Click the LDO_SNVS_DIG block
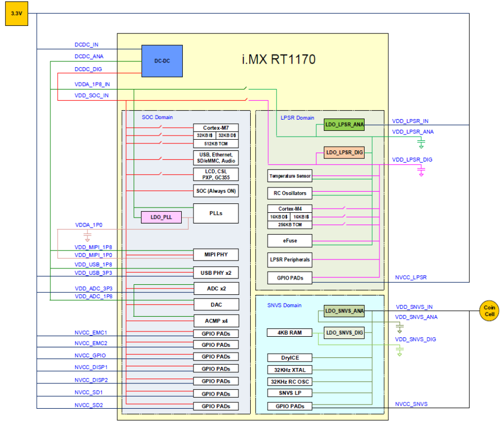Image resolution: width=504 pixels, height=422 pixels. 343,333
